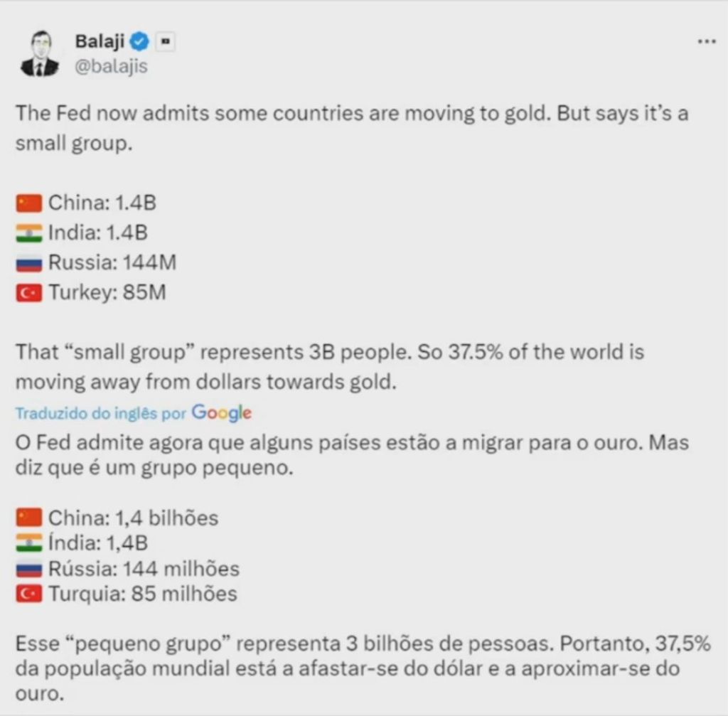Click the Russia flag beside "Russia: 144M"

coord(29,263)
